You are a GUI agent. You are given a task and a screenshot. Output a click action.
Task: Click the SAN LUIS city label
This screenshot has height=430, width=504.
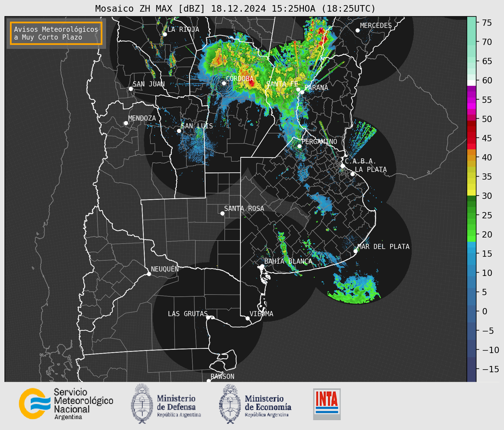click(197, 126)
